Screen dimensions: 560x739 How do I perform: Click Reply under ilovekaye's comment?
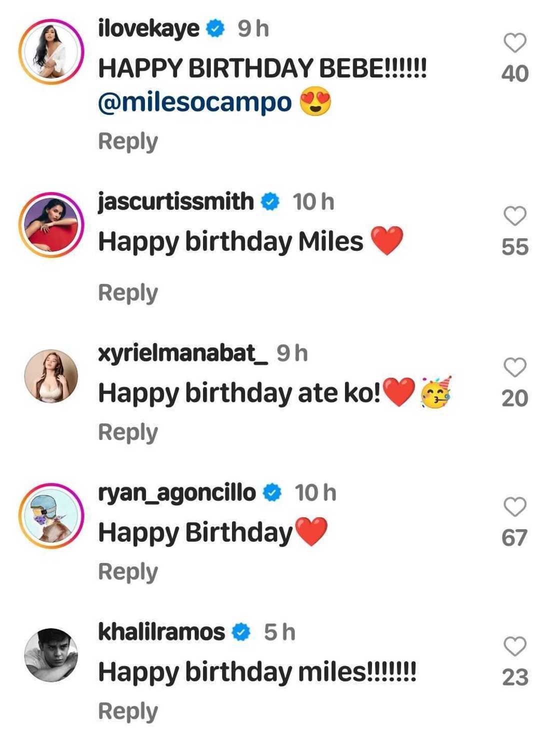tap(127, 141)
